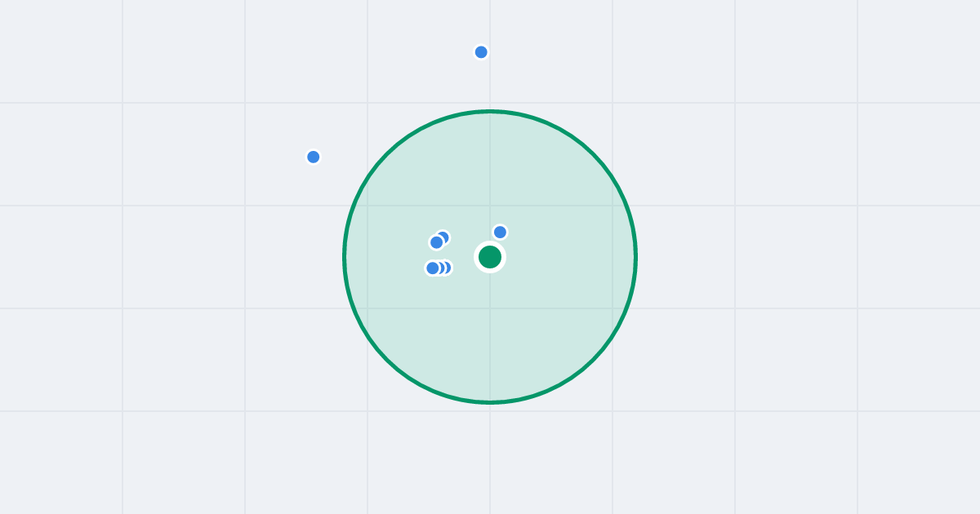Choose the fully visible dot in the three-dot row
This screenshot has height=514, width=980.
pos(432,268)
